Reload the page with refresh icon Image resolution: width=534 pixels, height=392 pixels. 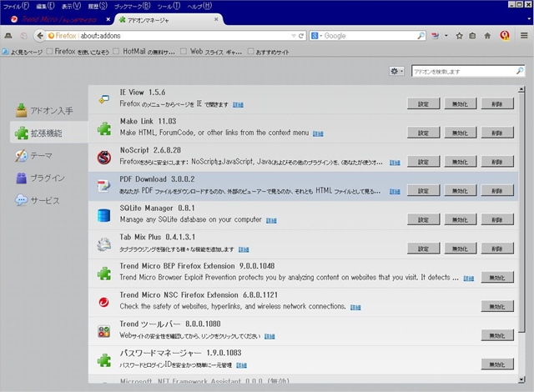pos(301,35)
